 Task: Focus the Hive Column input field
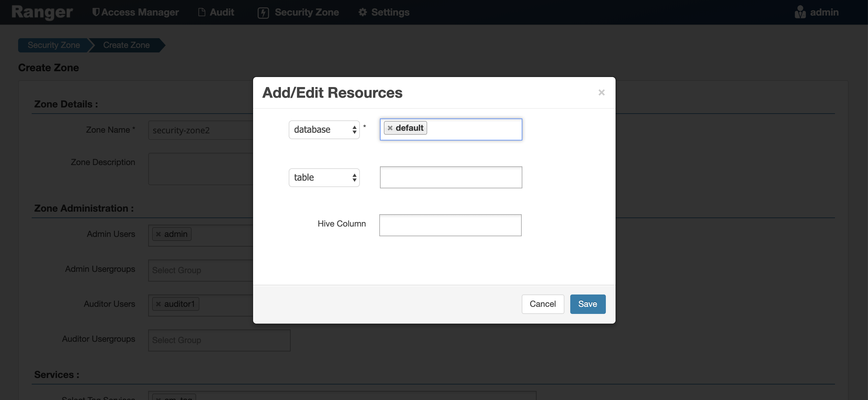tap(450, 225)
